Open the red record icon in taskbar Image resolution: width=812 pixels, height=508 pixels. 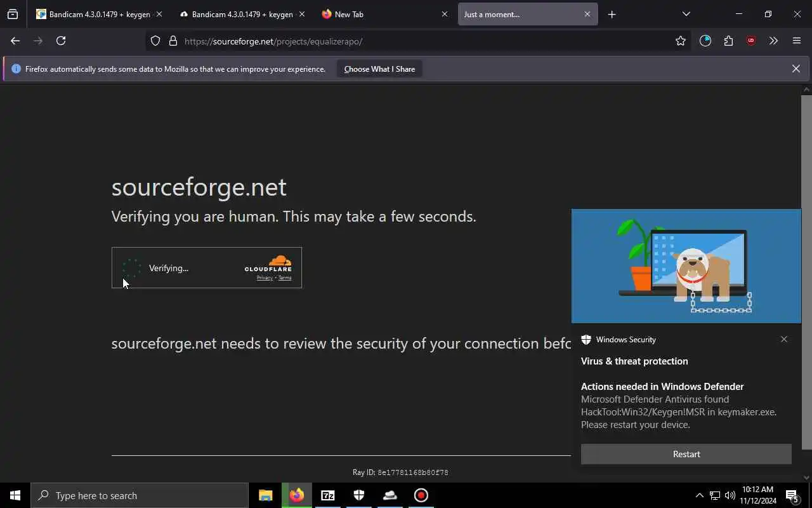click(x=421, y=495)
